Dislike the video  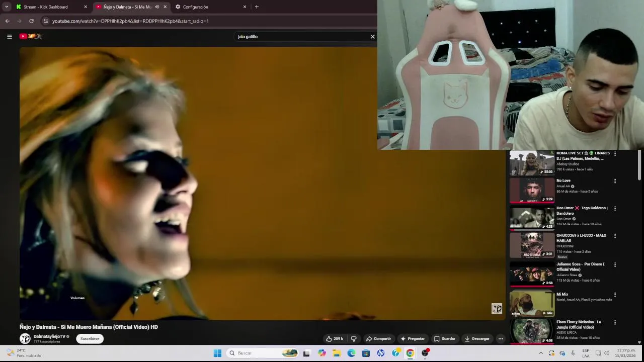click(354, 339)
